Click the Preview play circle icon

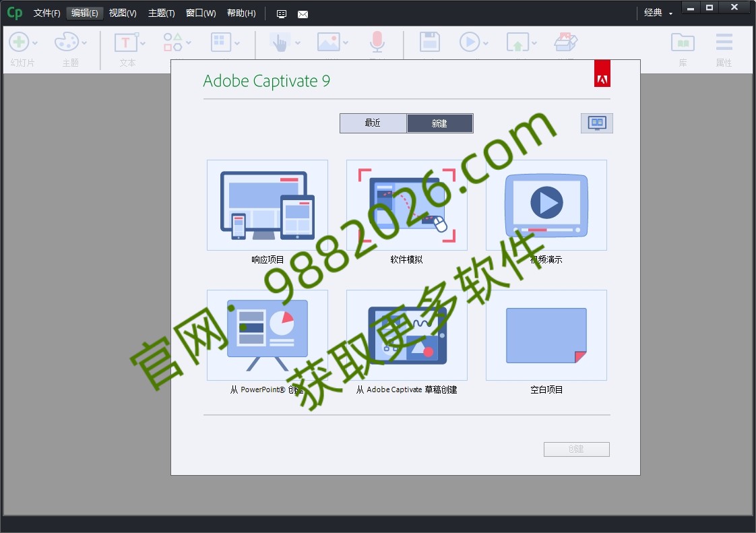[x=470, y=42]
